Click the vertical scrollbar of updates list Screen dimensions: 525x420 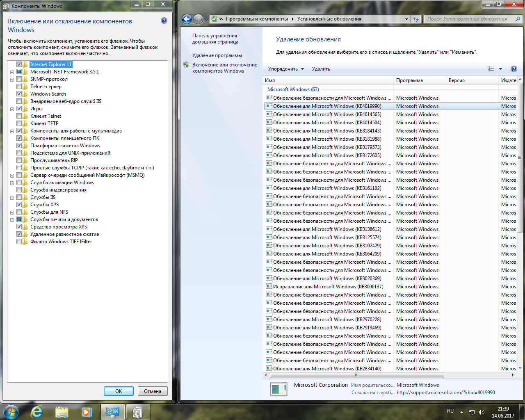(520, 158)
